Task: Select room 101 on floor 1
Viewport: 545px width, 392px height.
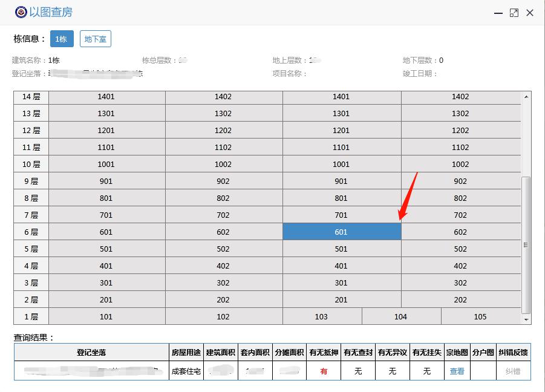Action: (106, 316)
